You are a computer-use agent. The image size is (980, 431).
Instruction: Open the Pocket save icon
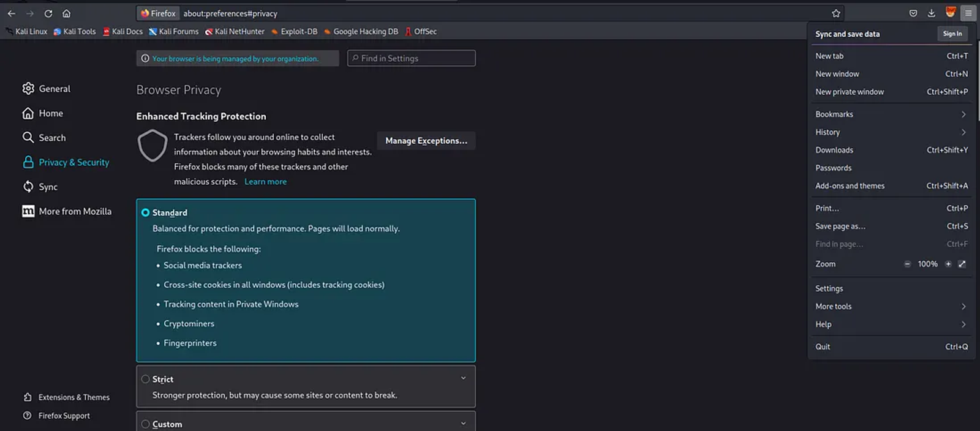913,13
